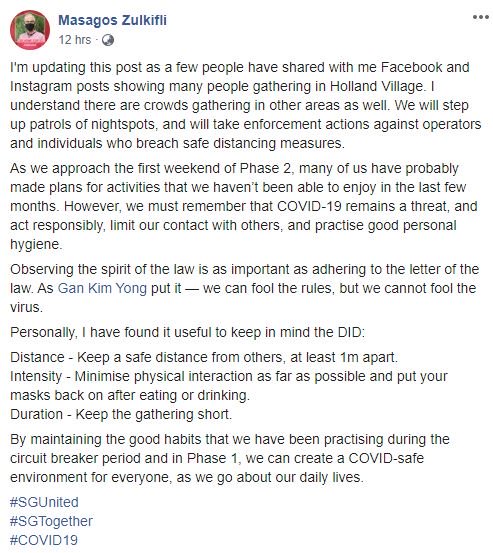Click the "Duration - Keep the gathering short" line
493x553 pixels.
pyautogui.click(x=121, y=414)
